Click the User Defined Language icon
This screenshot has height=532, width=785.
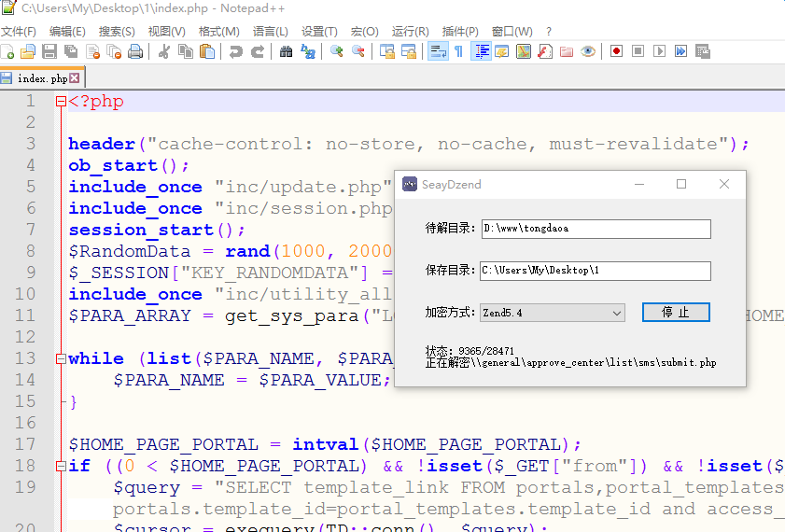pos(501,51)
